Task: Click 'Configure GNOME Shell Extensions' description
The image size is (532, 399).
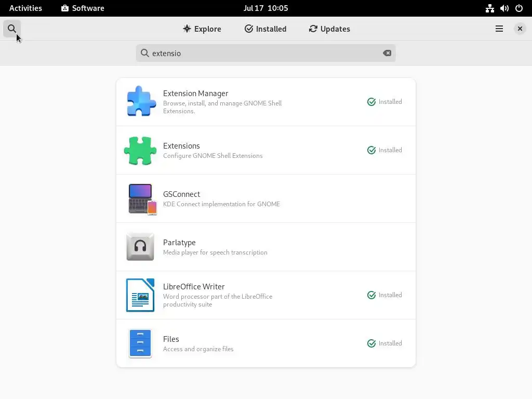Action: (212, 156)
